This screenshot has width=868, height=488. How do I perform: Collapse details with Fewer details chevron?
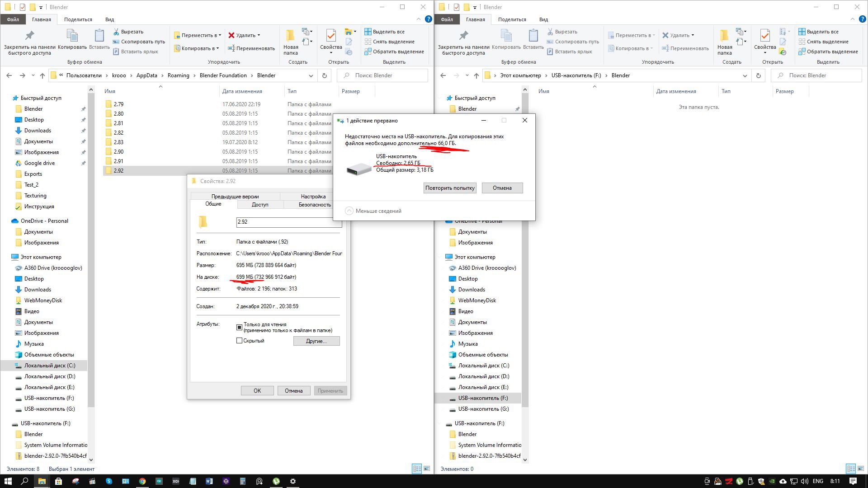(x=349, y=211)
